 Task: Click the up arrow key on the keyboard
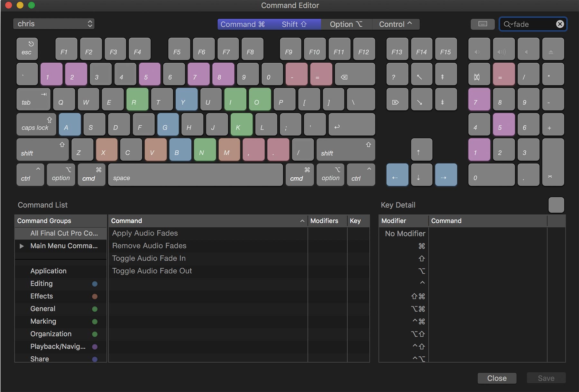tap(422, 150)
